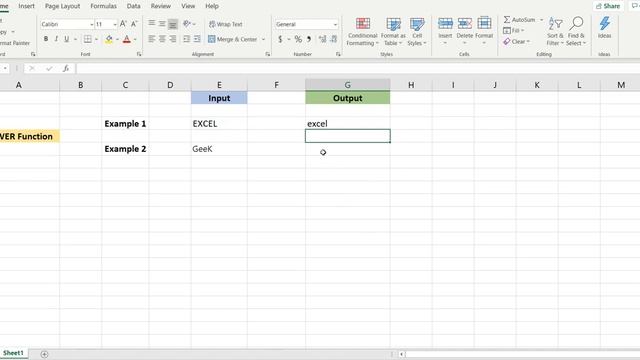The height and width of the screenshot is (360, 640).
Task: Click the Insert Function fx icon
Action: (66, 69)
